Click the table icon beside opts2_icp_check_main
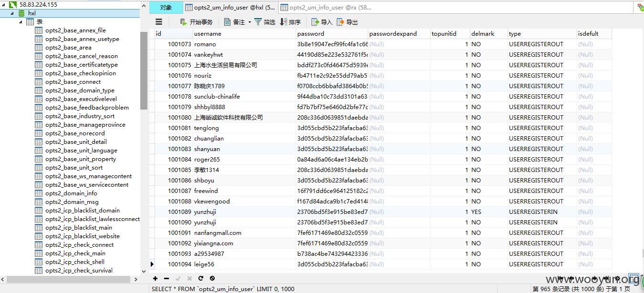This screenshot has height=293, width=644. pos(39,253)
